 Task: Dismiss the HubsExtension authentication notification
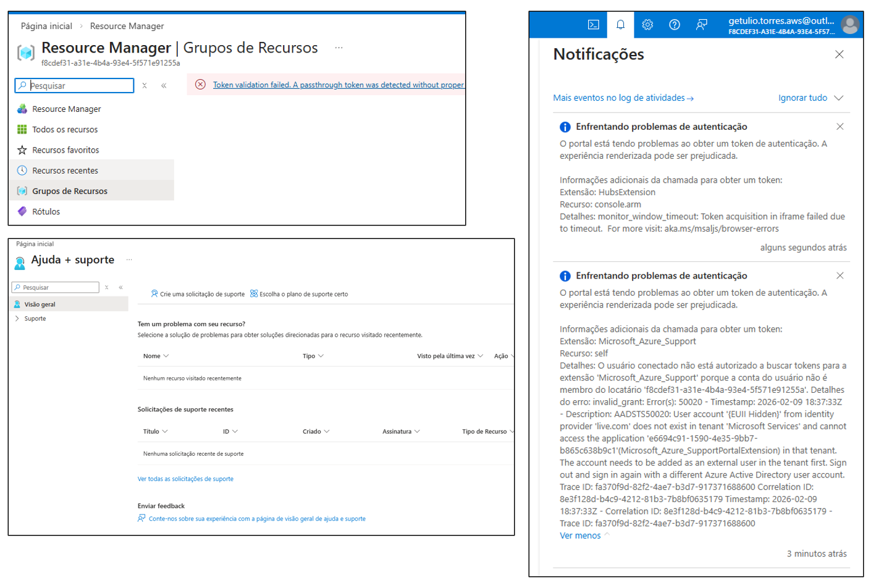[840, 127]
